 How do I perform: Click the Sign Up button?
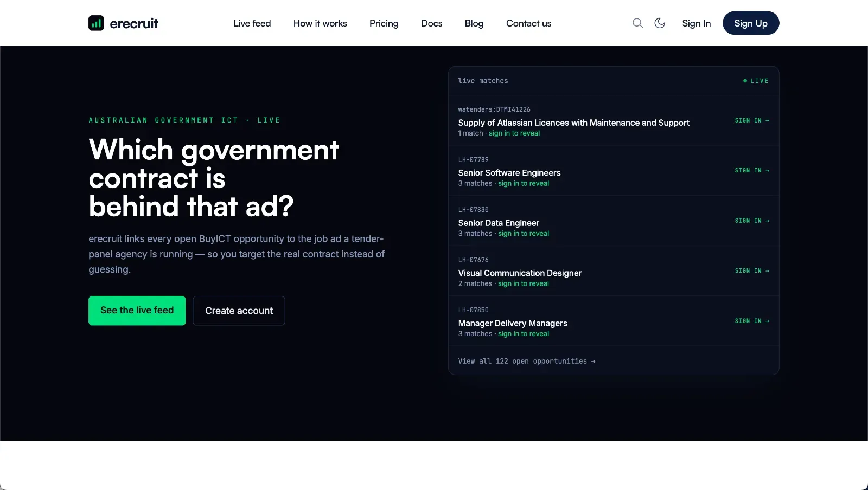751,23
